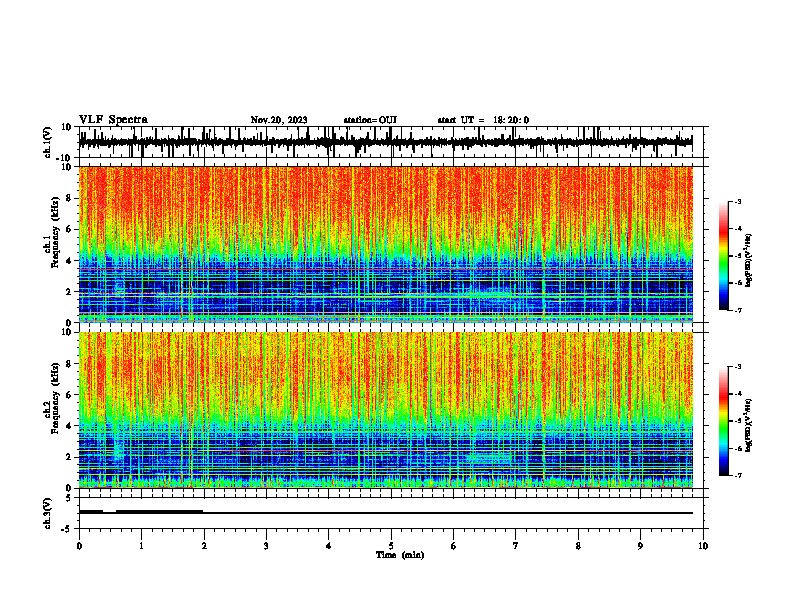Click the ch.2 "Frequency (kHz)" axis label
Viewport: 792px width, 612px height.
coord(54,398)
